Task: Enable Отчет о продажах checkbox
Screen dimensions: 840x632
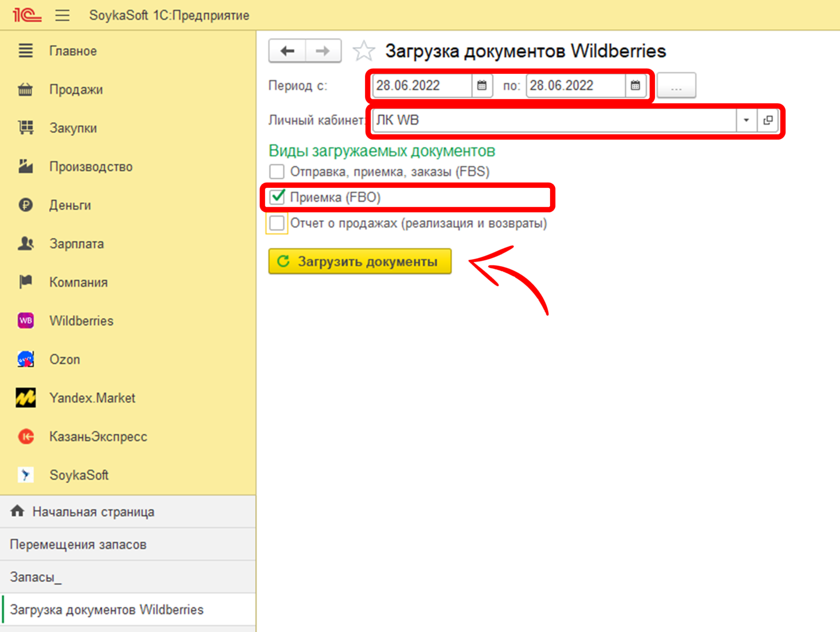Action: [277, 223]
